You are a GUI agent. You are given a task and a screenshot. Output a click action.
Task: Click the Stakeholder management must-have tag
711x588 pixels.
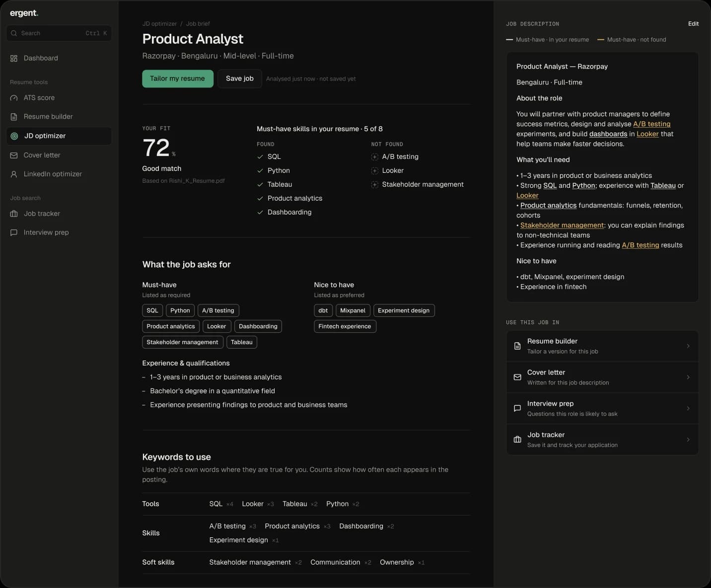(183, 342)
